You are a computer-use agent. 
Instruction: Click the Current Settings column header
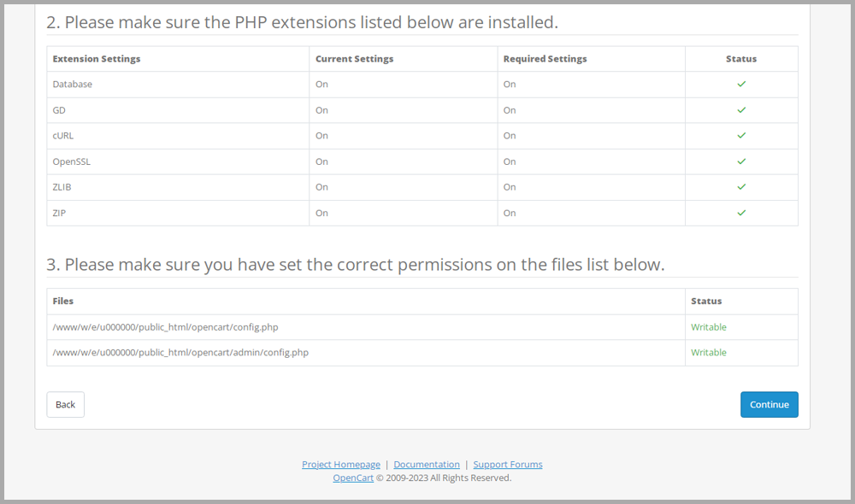(x=355, y=59)
